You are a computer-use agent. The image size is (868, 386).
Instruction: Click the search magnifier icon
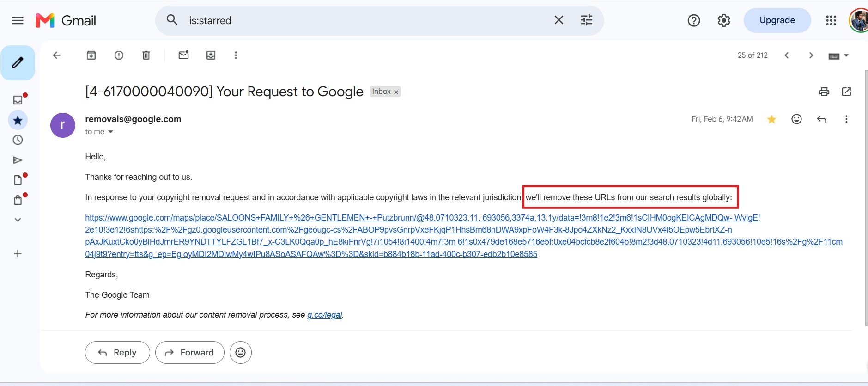pyautogui.click(x=172, y=20)
